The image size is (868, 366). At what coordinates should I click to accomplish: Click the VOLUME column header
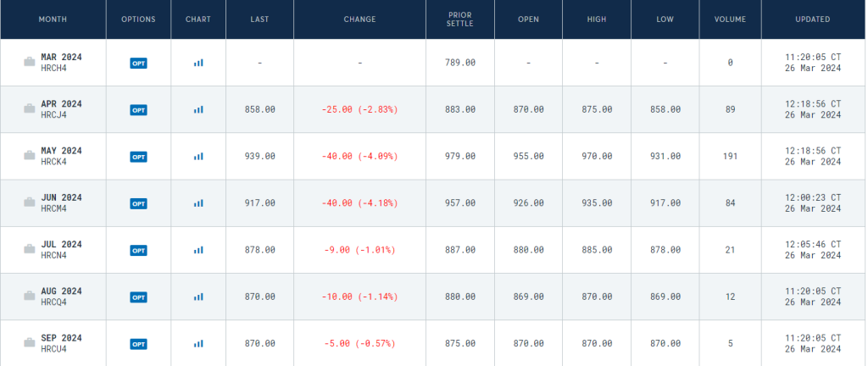coord(730,19)
